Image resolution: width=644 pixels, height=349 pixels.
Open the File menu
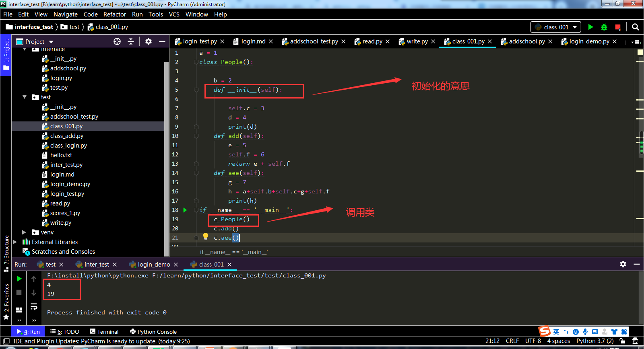click(8, 14)
